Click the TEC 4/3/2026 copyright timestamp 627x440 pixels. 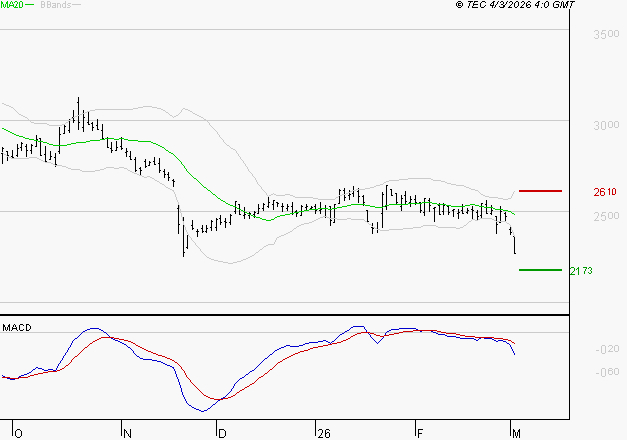515,5
